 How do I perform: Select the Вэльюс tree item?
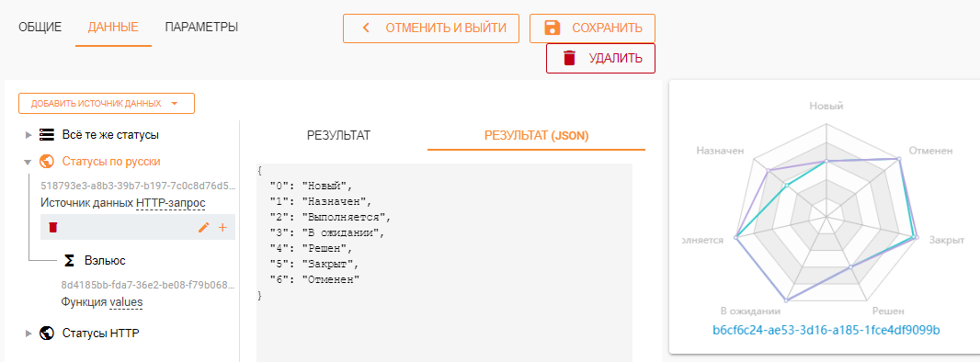pos(105,260)
